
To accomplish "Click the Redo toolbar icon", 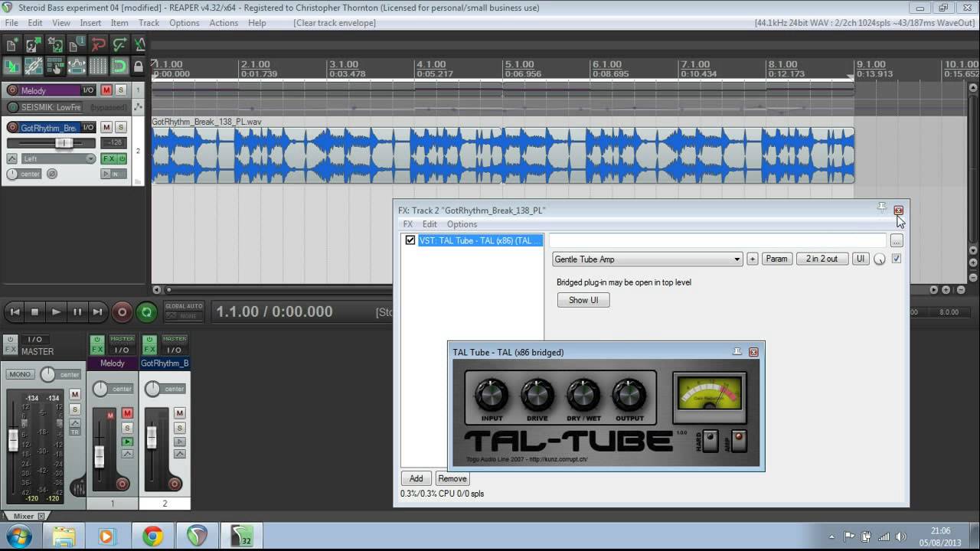I will coord(119,45).
